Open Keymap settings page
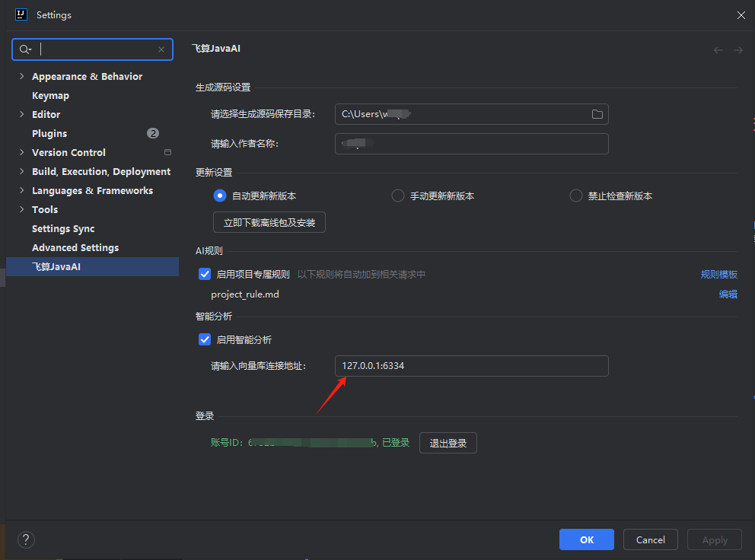Screen dimensions: 755x560 click(50, 95)
